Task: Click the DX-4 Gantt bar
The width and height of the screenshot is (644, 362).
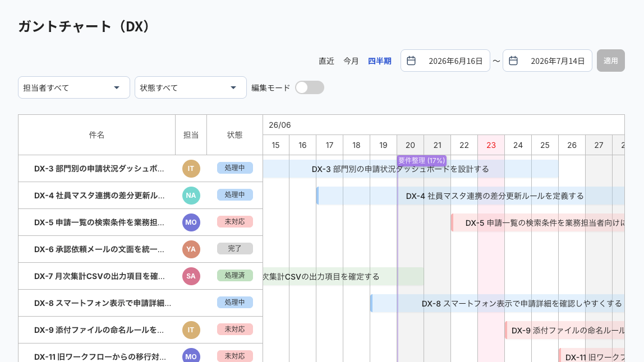Action: [471, 196]
